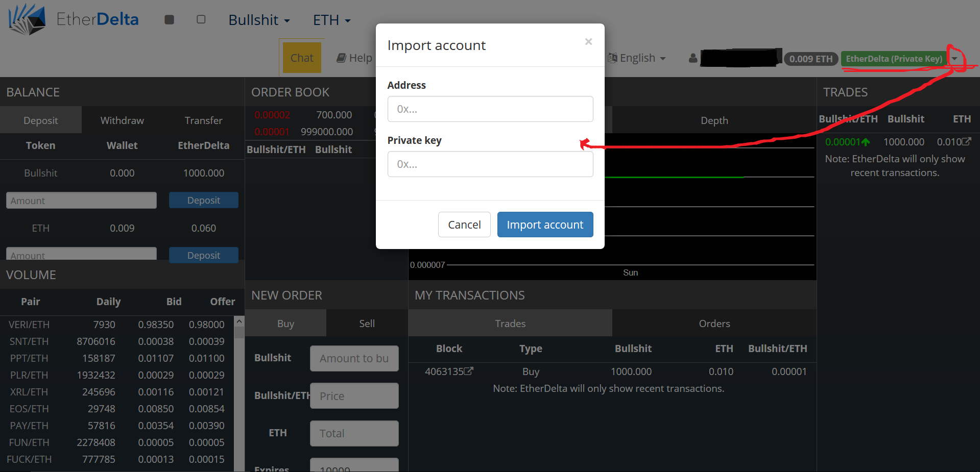This screenshot has height=472, width=980.
Task: Click the 0.00002 sell order price
Action: coord(272,115)
